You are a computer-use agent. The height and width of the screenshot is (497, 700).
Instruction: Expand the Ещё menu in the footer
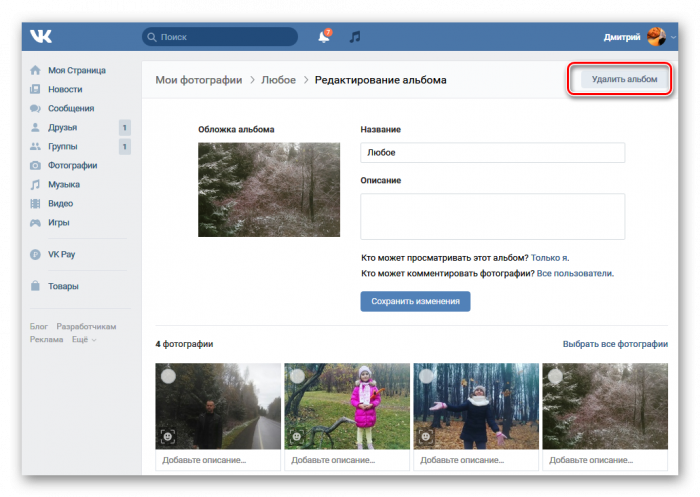point(84,340)
